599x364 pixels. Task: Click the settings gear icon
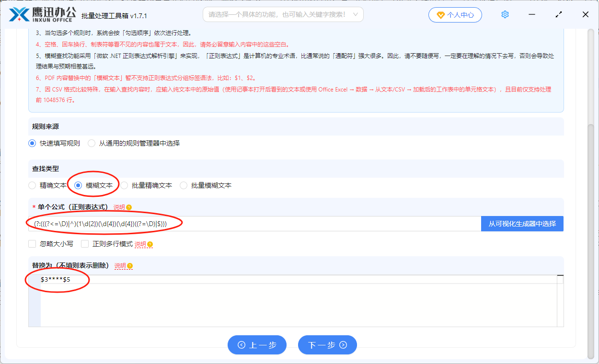tap(505, 14)
